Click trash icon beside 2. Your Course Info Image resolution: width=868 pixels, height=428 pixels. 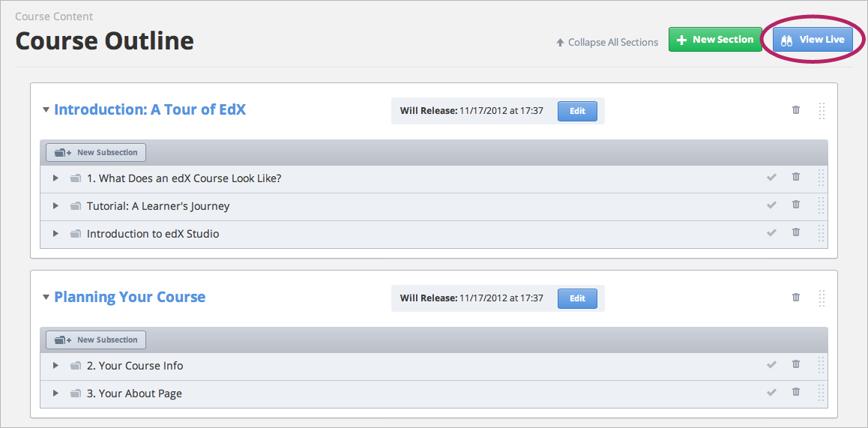click(796, 364)
